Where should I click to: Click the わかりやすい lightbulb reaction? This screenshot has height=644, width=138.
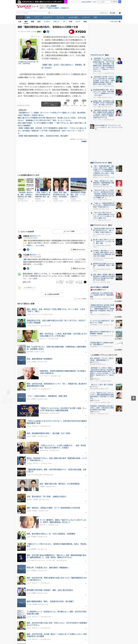coord(74,103)
